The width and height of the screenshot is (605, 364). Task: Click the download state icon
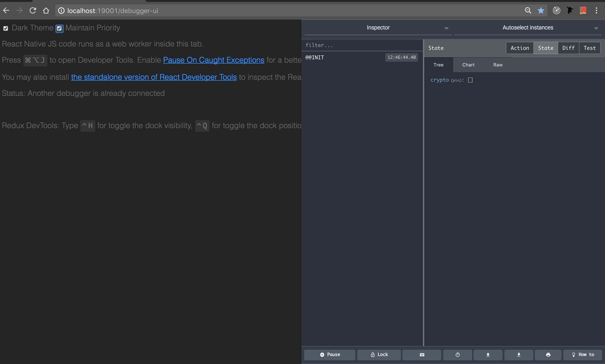coord(519,355)
